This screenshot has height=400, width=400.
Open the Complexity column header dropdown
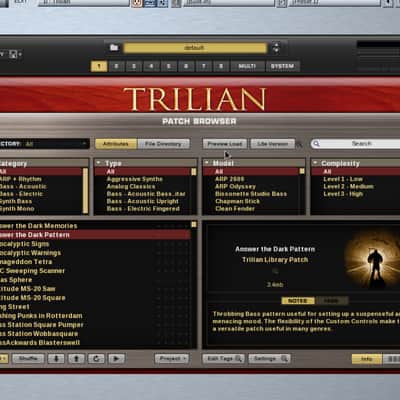355,163
